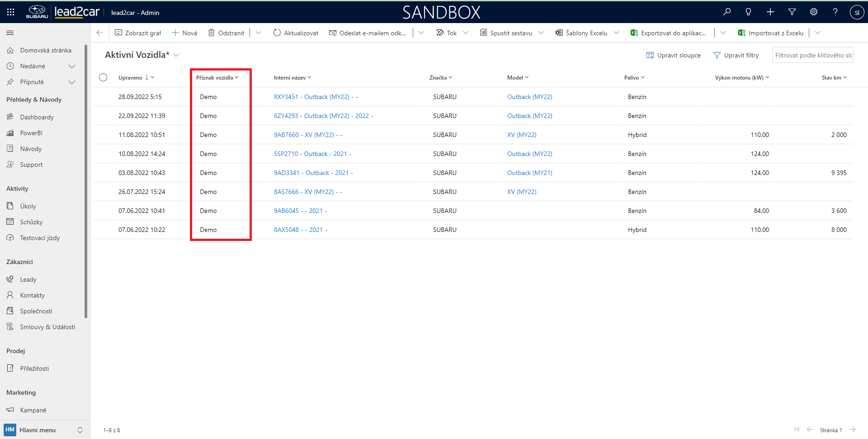Image resolution: width=868 pixels, height=439 pixels.
Task: Click the Upravit sloupce button
Action: click(674, 55)
